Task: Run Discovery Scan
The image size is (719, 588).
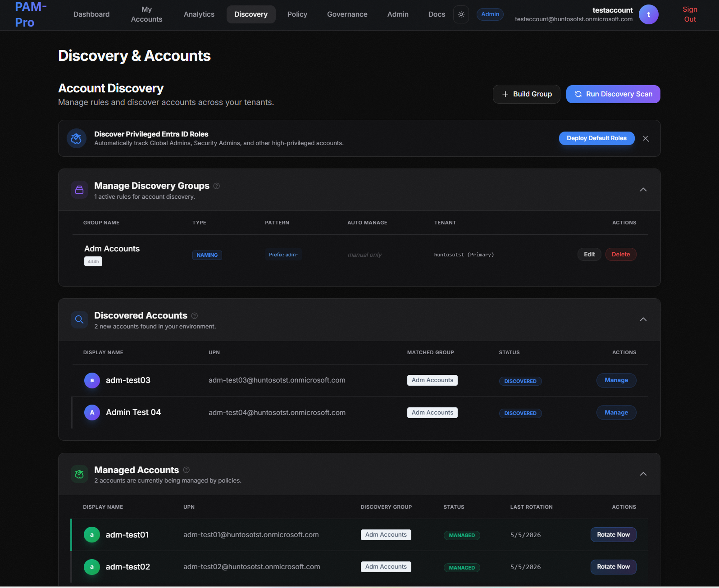Action: point(613,94)
